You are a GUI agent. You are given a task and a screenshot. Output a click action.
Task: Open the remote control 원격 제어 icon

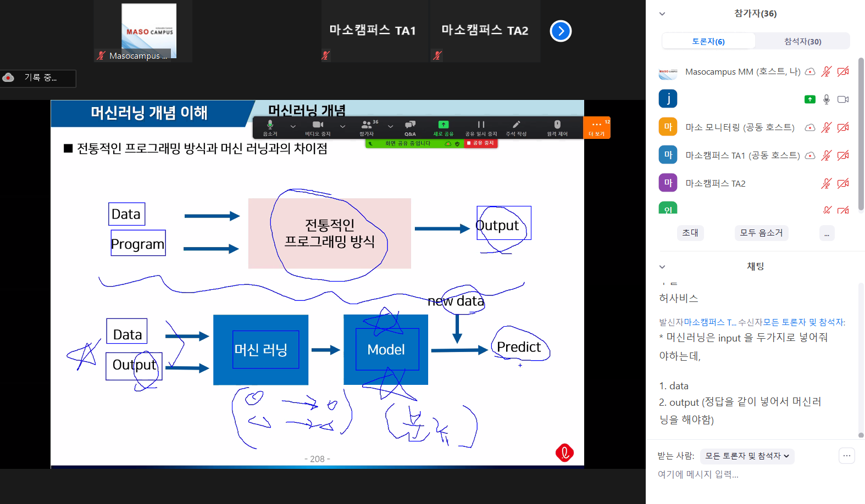coord(557,127)
